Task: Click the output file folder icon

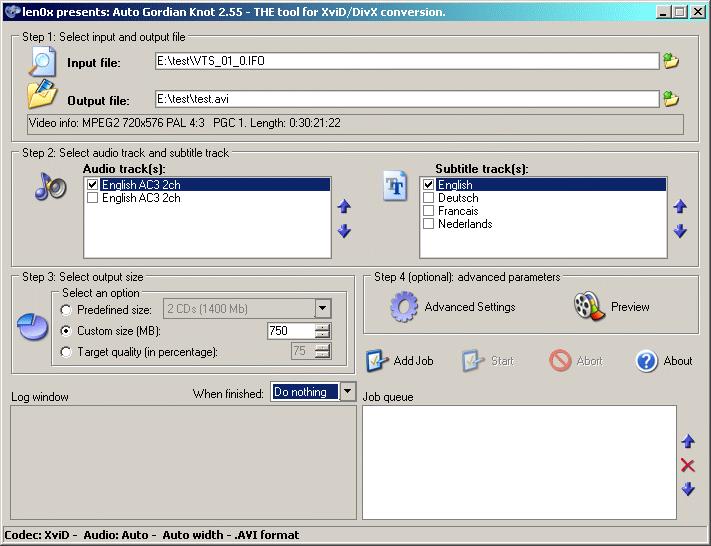Action: [42, 94]
